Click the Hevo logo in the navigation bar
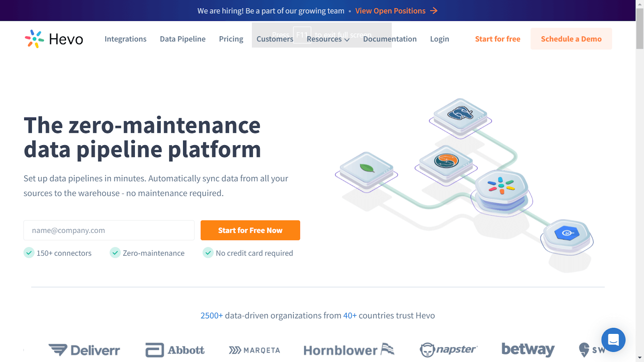644x362 pixels. [x=54, y=39]
